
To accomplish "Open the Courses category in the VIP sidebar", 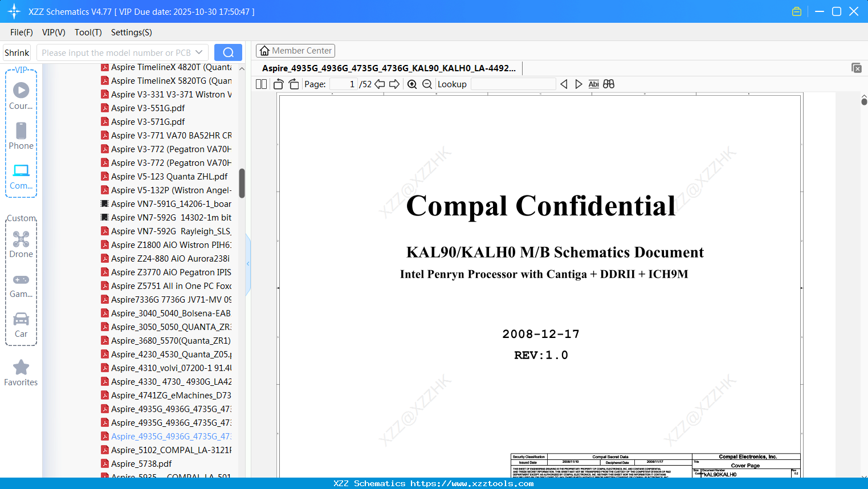I will point(21,96).
